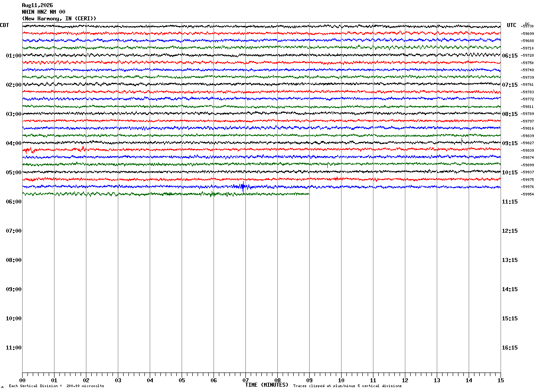Click minute 15 tick on bottom axis
The image size is (536, 392).
click(x=501, y=380)
